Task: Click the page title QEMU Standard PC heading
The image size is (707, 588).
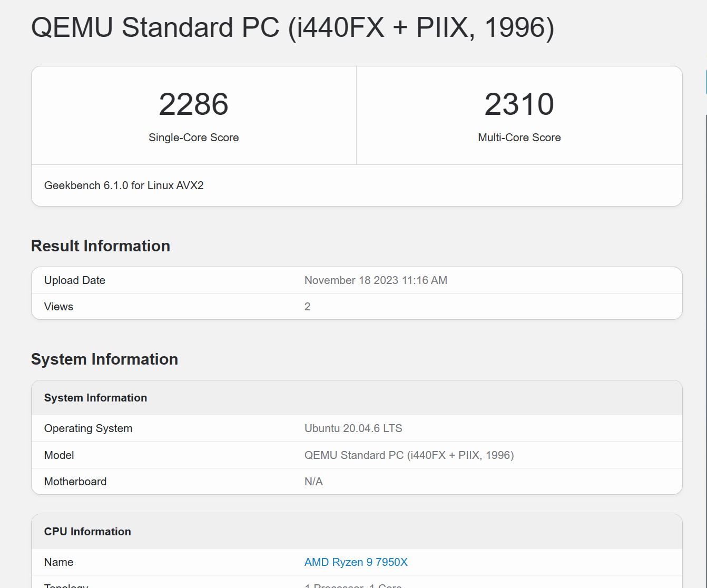Action: click(292, 27)
